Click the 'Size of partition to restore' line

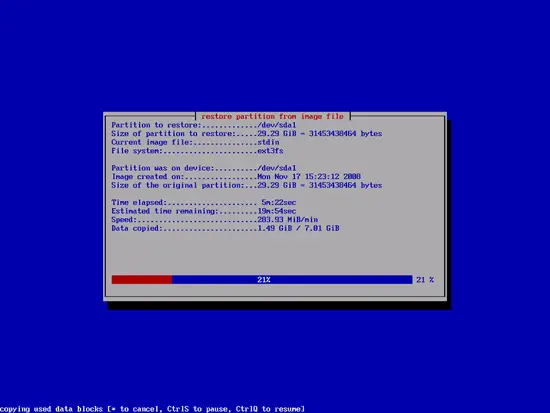247,134
